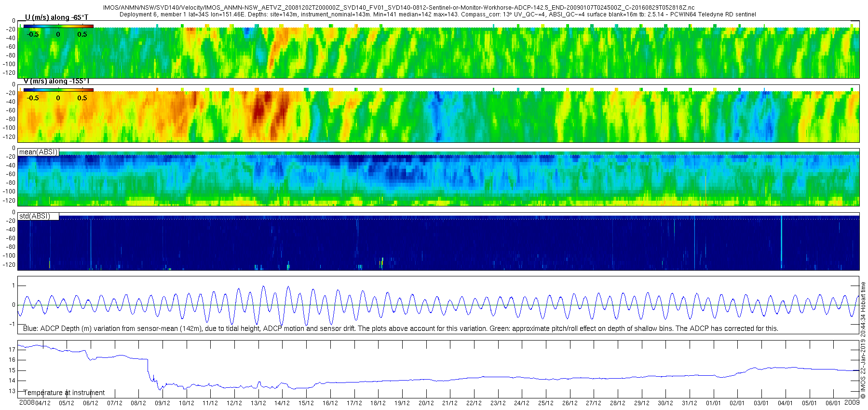Viewport: 868px width, 410px height.
Task: Click the '06/12' date tick label
Action: coord(91,403)
